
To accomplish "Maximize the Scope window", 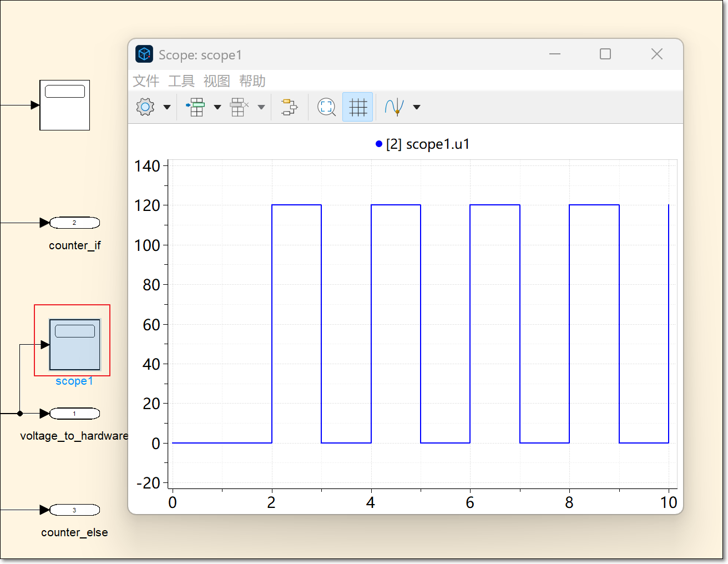I will coord(605,54).
